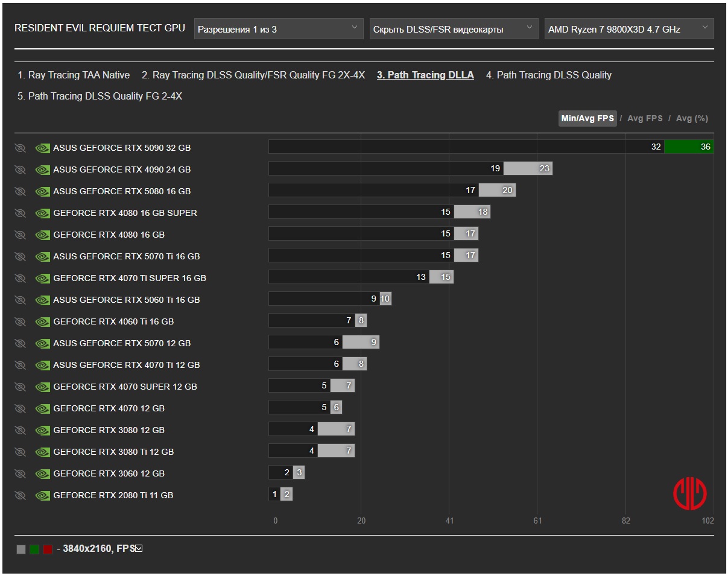Click the dark red legend color swatch

[48, 549]
